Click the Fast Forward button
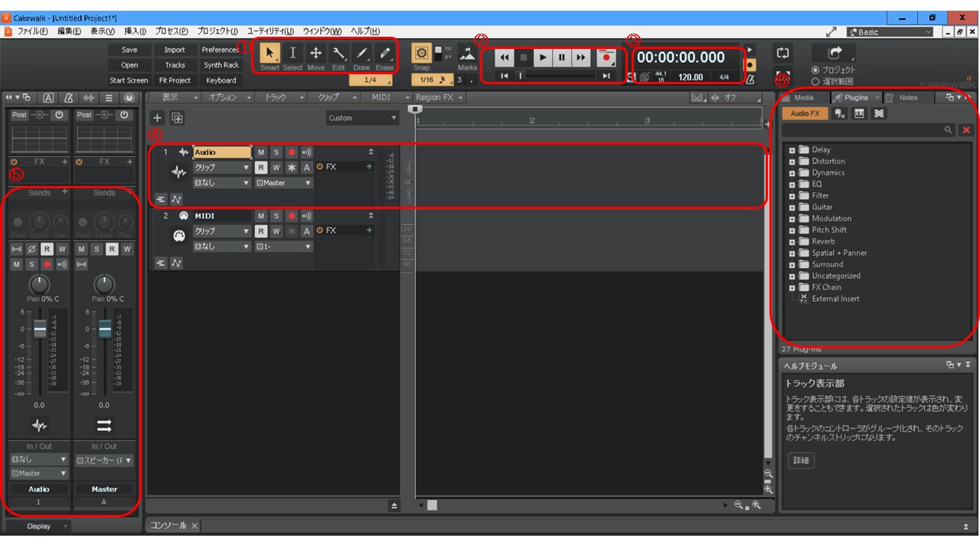Image resolution: width=980 pixels, height=551 pixels. (x=581, y=57)
